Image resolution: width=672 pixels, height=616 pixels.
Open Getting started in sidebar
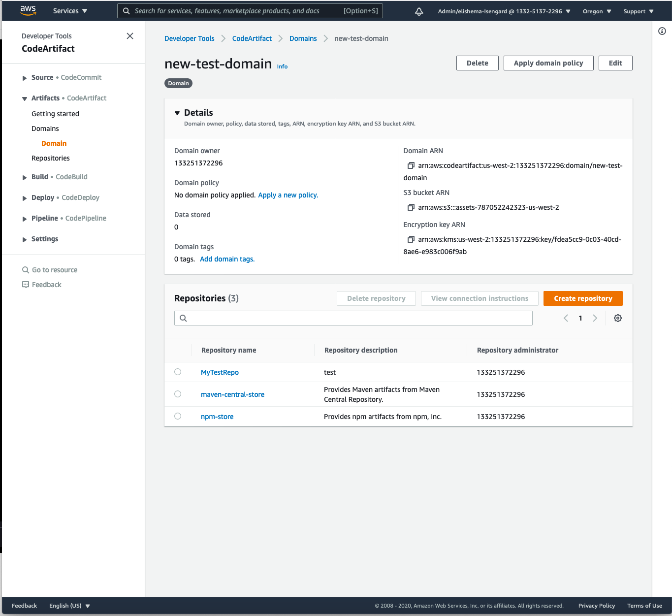coord(55,114)
